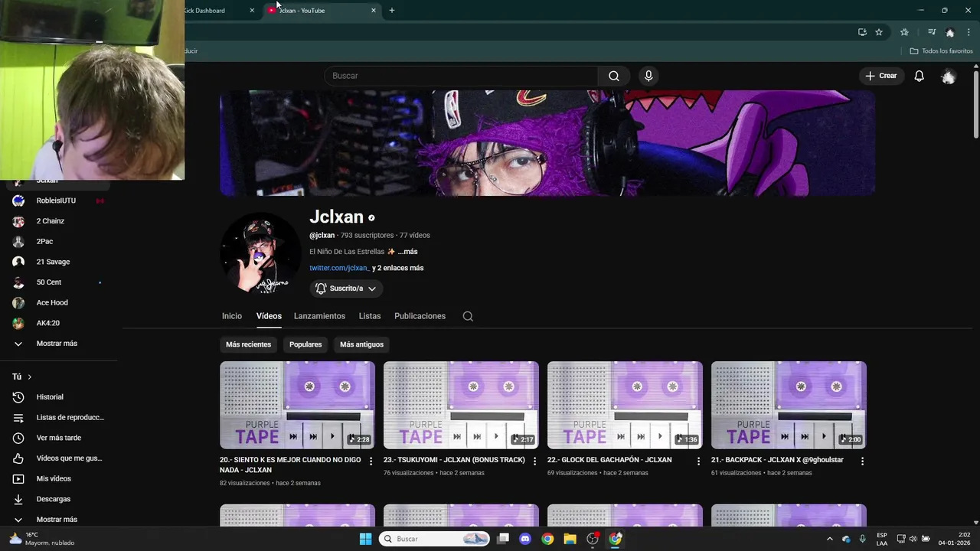Filter videos by Más recientes

[x=248, y=344]
